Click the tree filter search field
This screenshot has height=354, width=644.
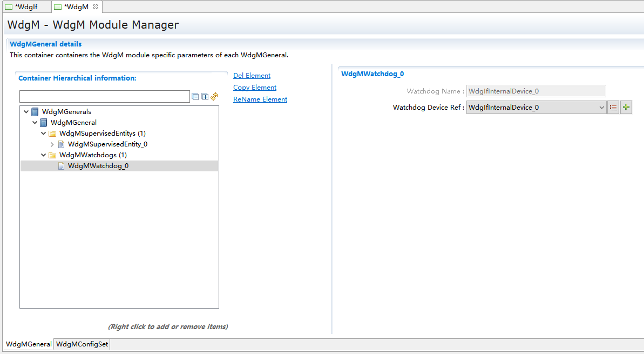coord(104,97)
